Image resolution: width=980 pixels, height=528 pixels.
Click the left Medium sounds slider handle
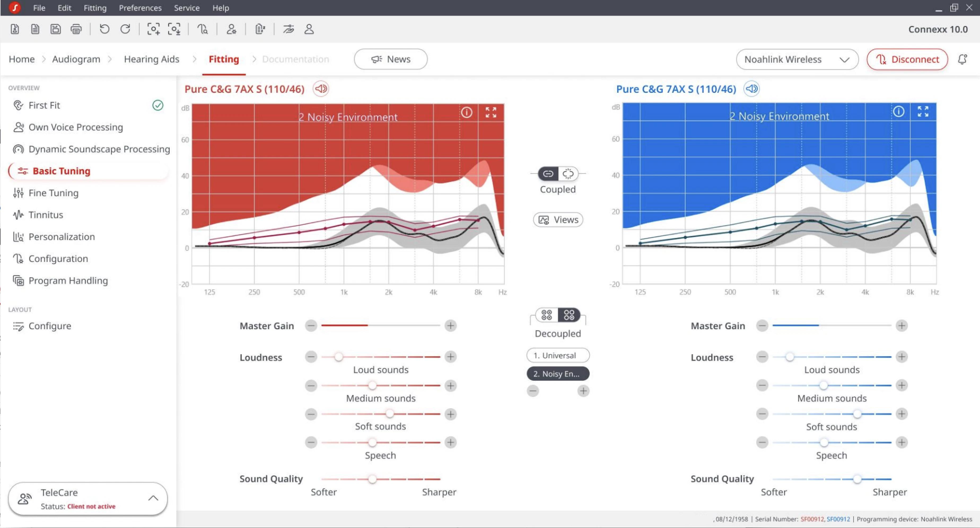372,386
